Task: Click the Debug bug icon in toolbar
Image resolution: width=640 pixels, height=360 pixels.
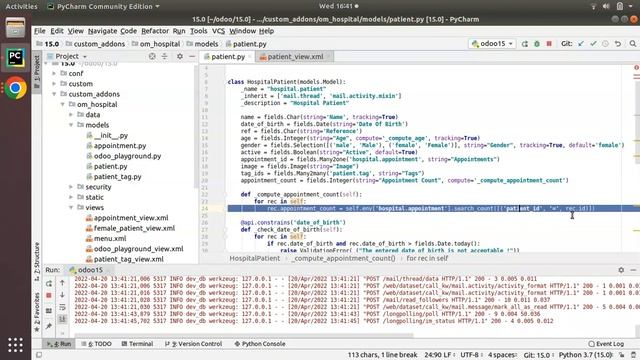Action: click(537, 44)
